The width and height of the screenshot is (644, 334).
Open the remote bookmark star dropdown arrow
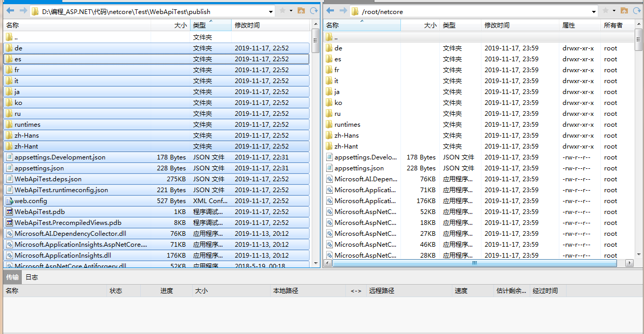614,11
